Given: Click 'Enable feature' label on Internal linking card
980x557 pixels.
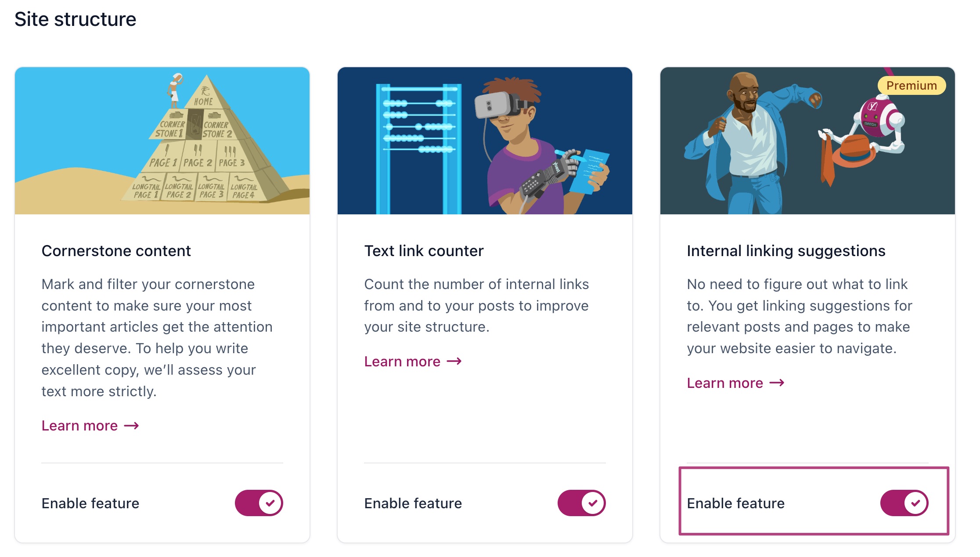Looking at the screenshot, I should (x=736, y=503).
